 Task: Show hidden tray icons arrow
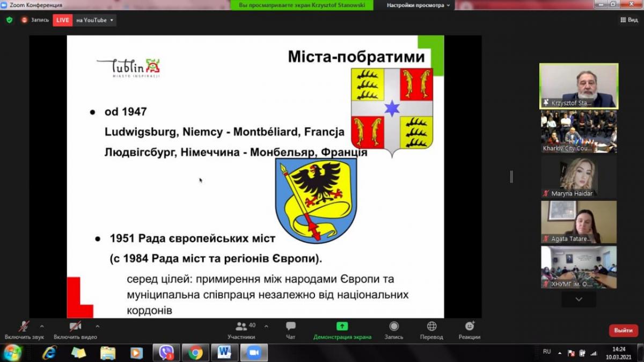coord(560,353)
